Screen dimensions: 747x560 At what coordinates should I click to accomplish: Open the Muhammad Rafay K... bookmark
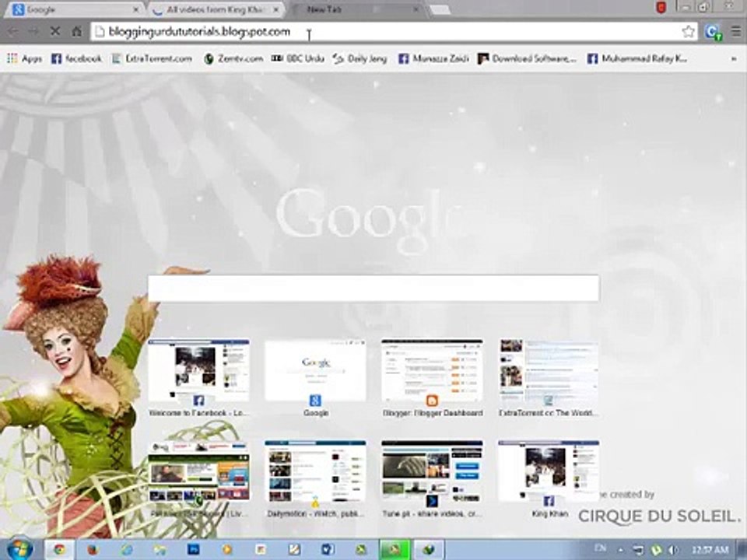click(x=637, y=58)
